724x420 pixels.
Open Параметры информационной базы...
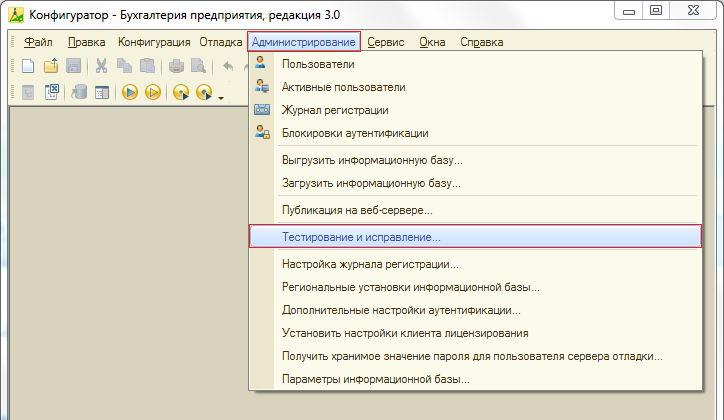(x=476, y=379)
